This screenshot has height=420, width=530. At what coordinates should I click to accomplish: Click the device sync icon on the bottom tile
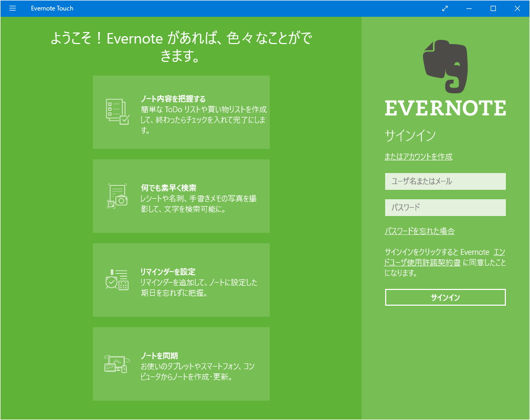pos(116,363)
